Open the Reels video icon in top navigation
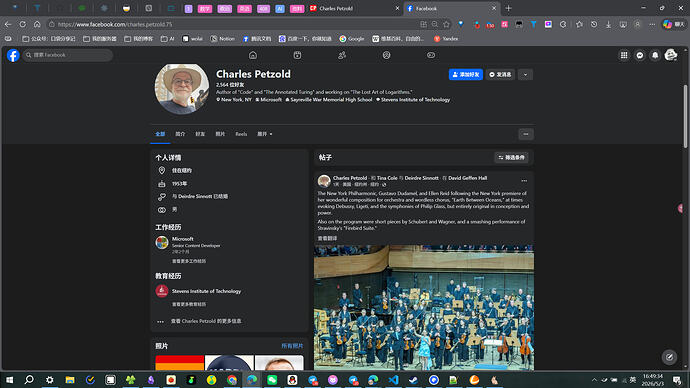 click(297, 55)
